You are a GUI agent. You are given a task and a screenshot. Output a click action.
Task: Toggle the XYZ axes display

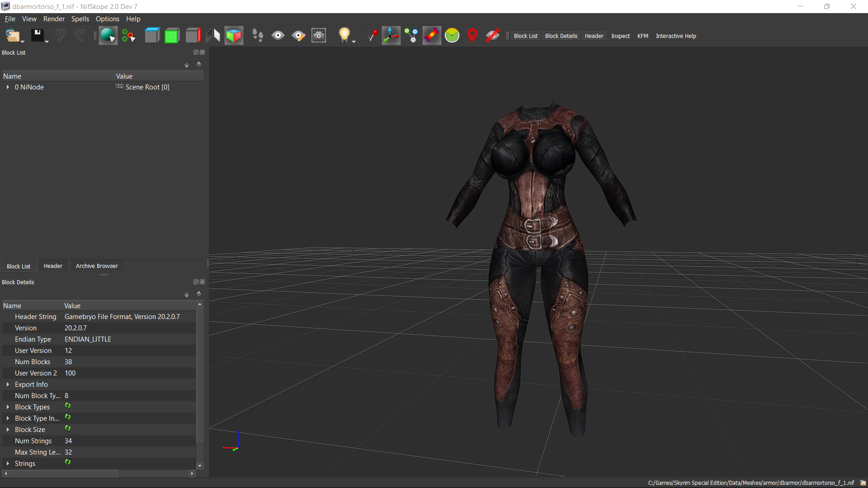click(x=391, y=36)
